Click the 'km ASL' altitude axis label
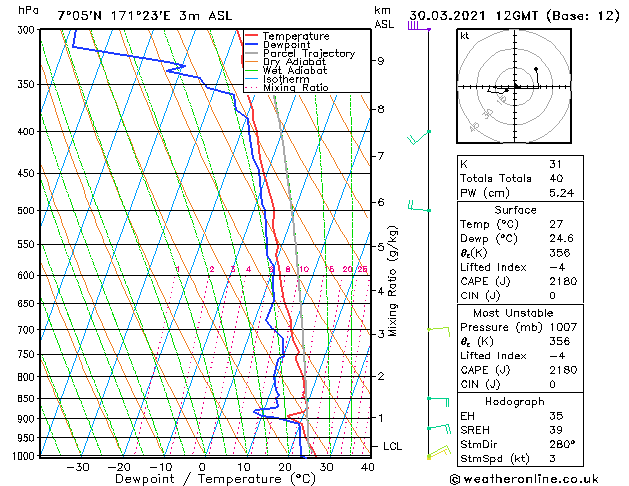This screenshot has height=486, width=629. [383, 17]
